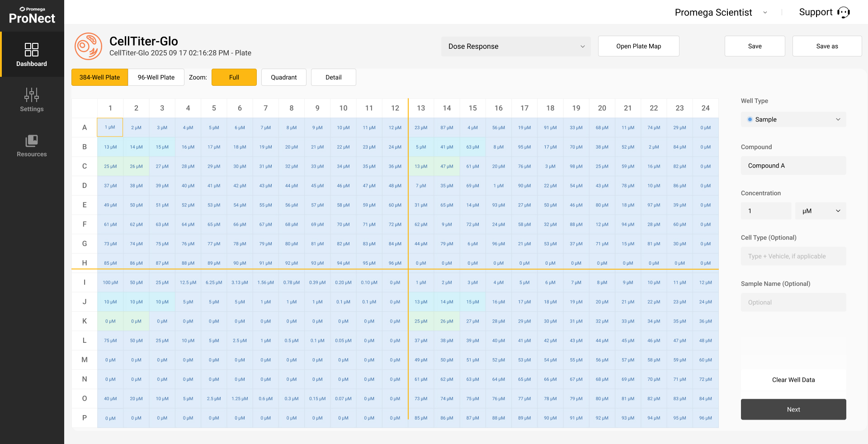The width and height of the screenshot is (868, 444).
Task: Click the CellTiter-Glo assay icon
Action: [88, 46]
